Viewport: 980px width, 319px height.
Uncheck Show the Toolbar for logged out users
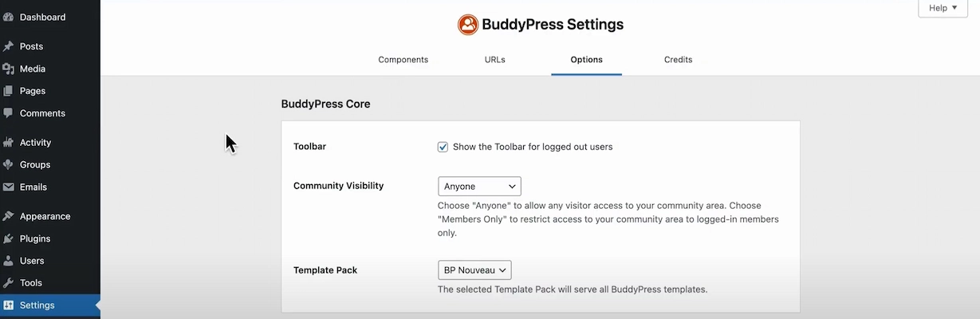point(443,147)
